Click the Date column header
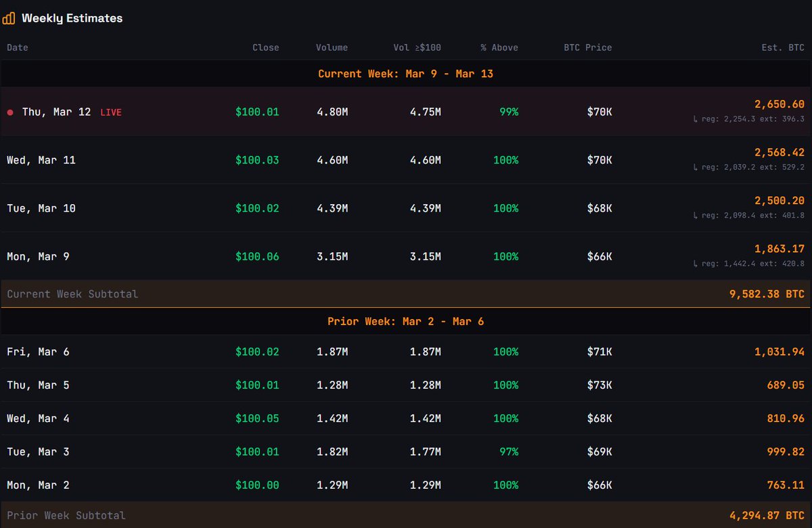 click(x=17, y=47)
